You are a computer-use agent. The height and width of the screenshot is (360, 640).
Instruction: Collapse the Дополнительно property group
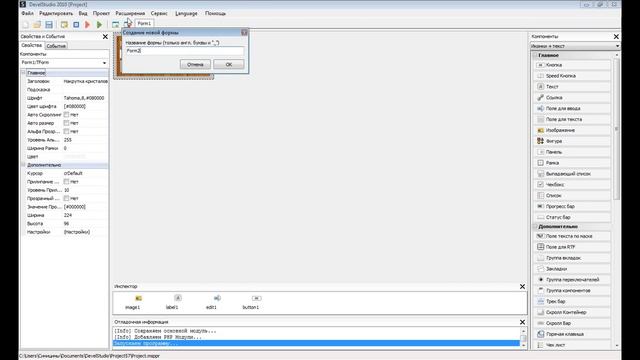pos(23,165)
